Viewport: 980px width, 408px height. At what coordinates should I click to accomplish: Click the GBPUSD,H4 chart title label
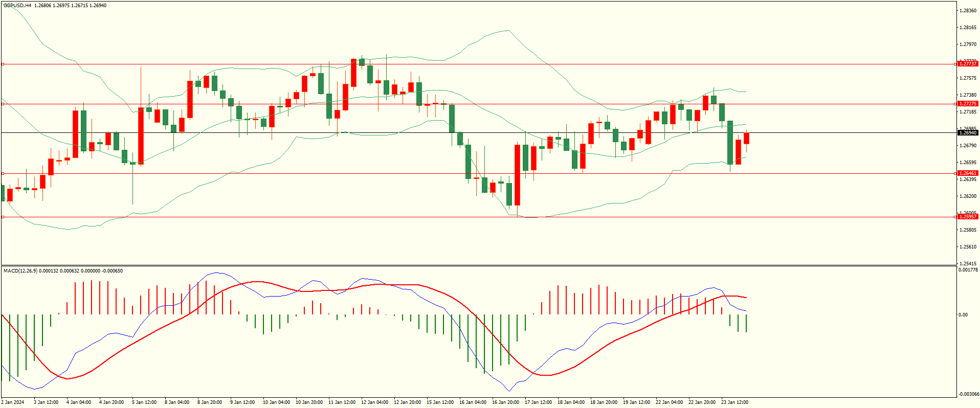pyautogui.click(x=17, y=6)
